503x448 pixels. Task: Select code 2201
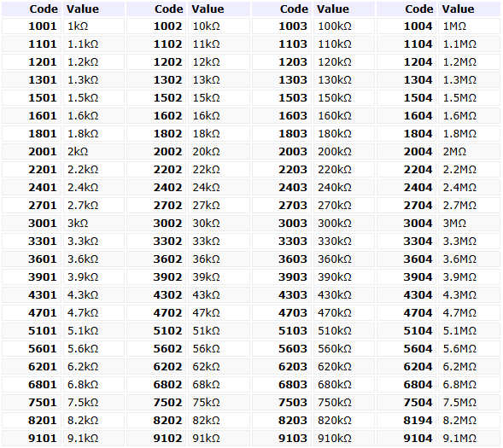[x=31, y=170]
